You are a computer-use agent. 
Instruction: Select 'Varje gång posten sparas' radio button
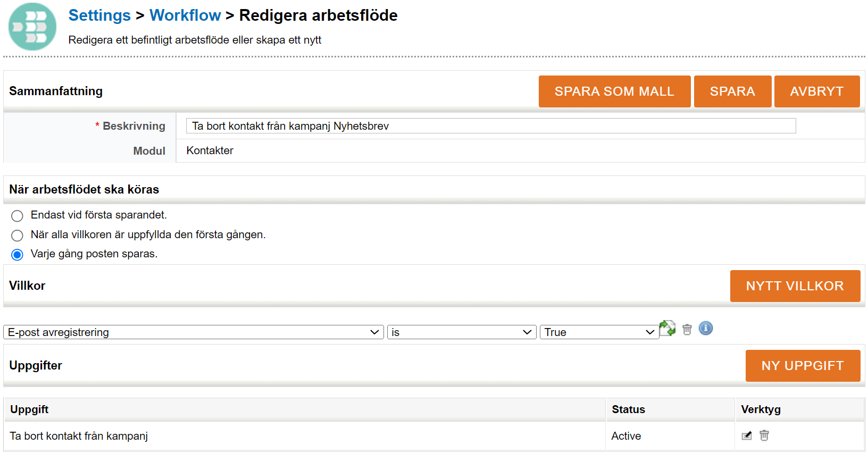(x=17, y=255)
